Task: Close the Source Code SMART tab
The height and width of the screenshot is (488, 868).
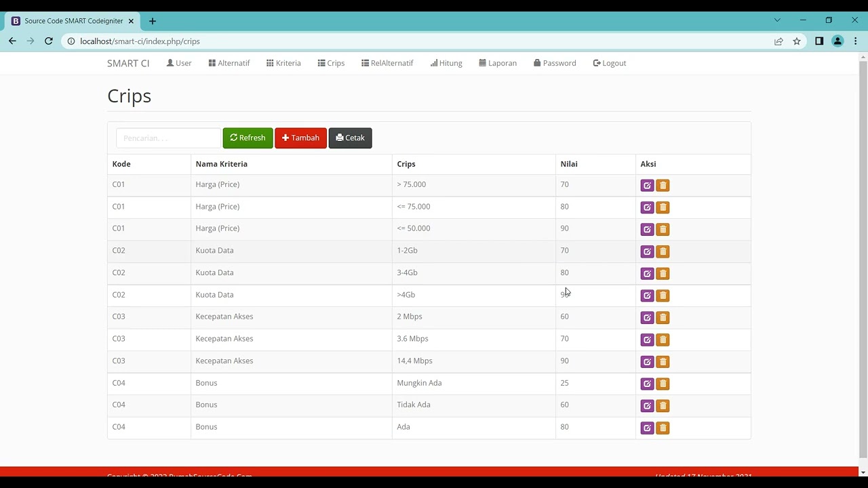Action: 131,21
